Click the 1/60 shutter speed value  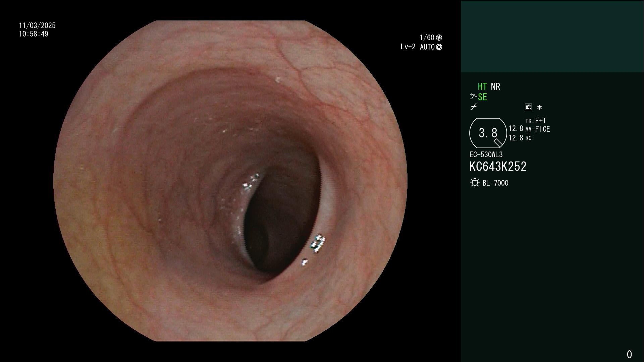click(x=427, y=38)
